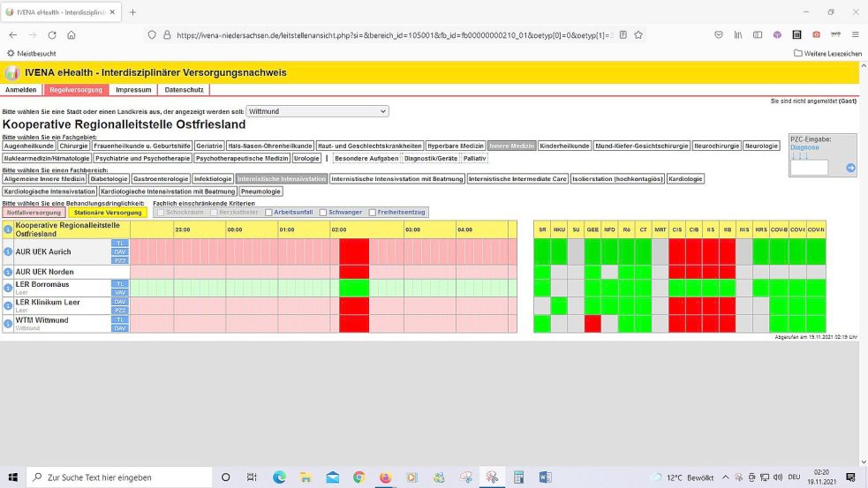
Task: Choose the Gastroenterologie subspecialty
Action: pos(161,179)
